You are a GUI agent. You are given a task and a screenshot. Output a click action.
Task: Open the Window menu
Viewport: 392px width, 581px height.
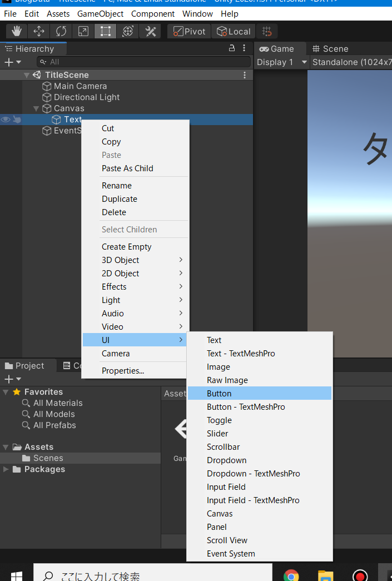tap(197, 14)
